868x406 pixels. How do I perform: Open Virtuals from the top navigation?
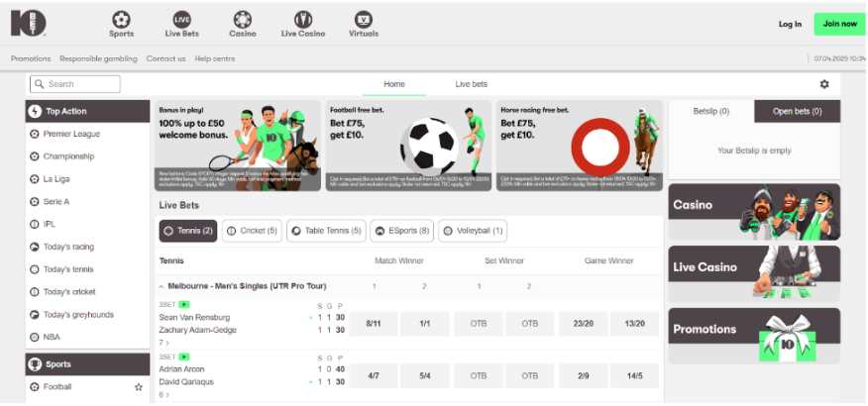[x=364, y=25]
